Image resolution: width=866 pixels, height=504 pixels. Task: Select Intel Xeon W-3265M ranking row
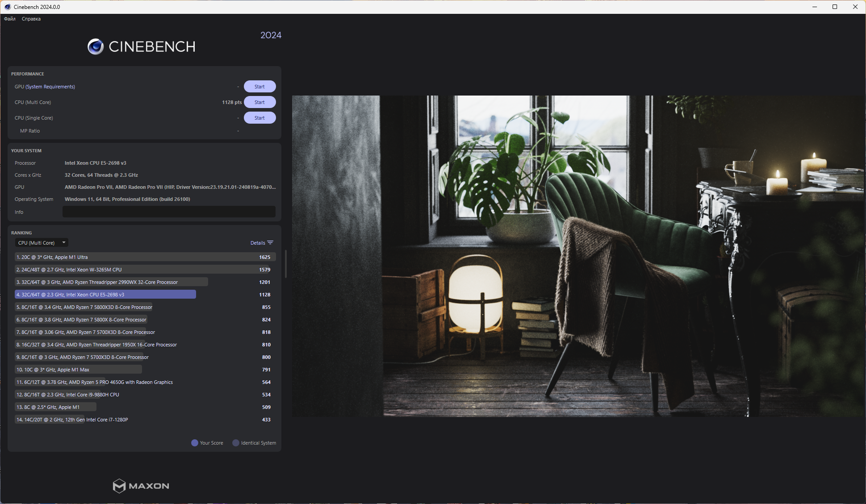coord(145,270)
